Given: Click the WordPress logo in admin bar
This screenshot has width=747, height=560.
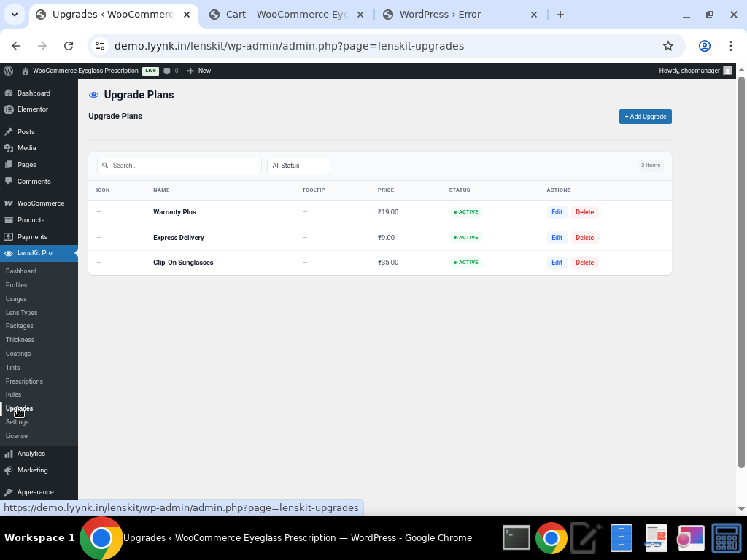Looking at the screenshot, I should tap(9, 71).
